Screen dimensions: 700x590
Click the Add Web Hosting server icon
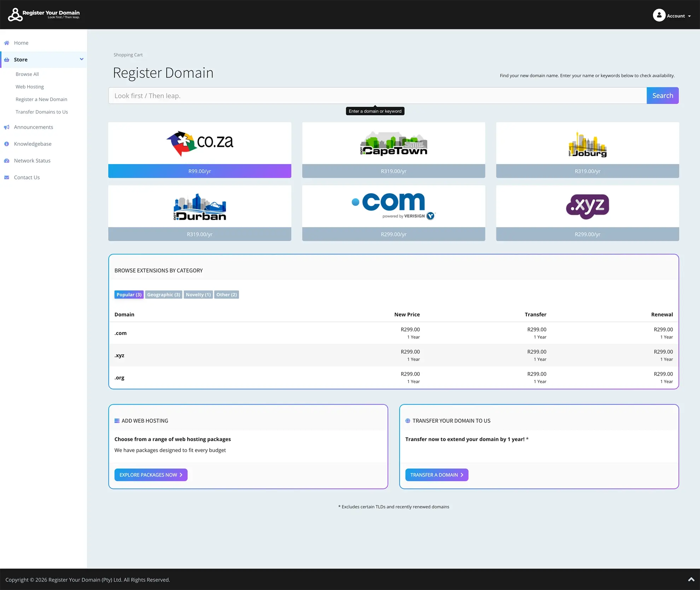click(x=117, y=421)
